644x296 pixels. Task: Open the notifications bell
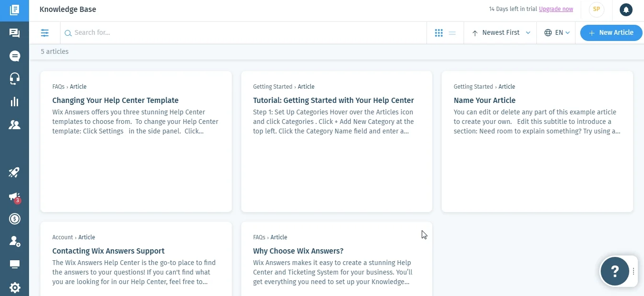coord(626,9)
